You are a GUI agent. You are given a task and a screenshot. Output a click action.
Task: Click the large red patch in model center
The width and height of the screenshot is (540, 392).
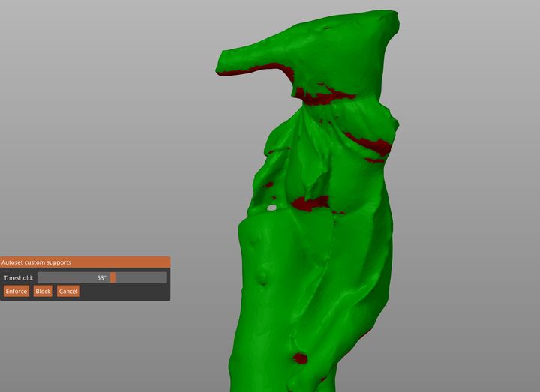[x=310, y=202]
